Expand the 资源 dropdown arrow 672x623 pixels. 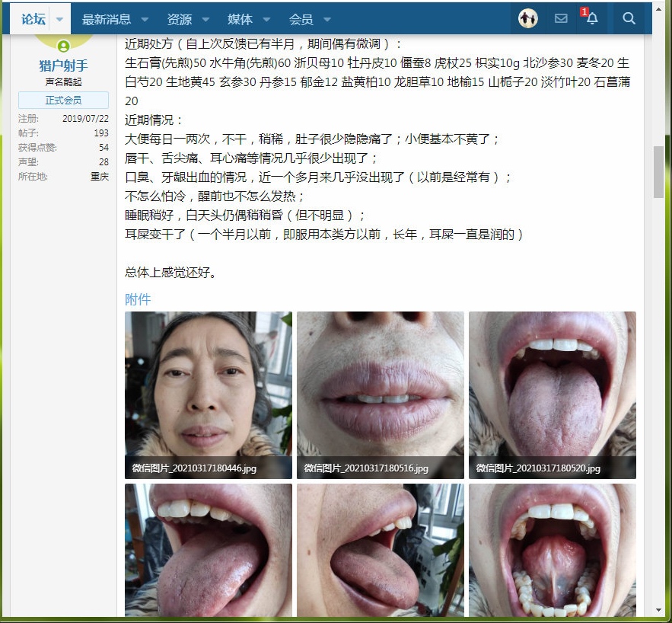tap(205, 20)
